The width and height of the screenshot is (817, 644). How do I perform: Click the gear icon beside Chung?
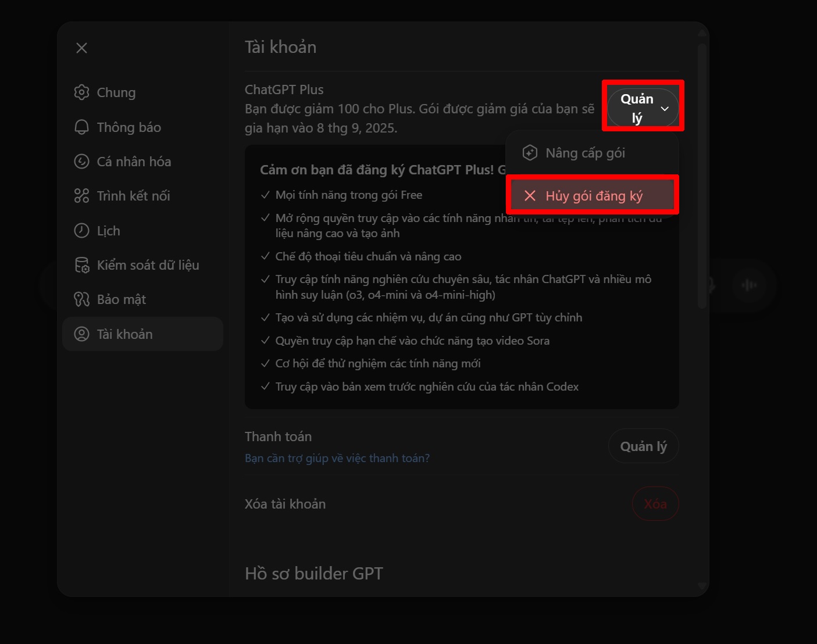point(81,92)
